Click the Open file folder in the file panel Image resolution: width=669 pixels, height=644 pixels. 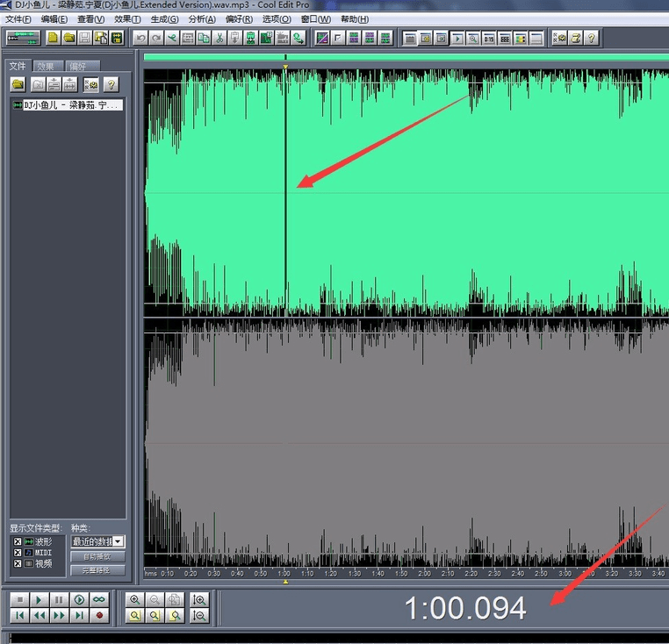18,85
